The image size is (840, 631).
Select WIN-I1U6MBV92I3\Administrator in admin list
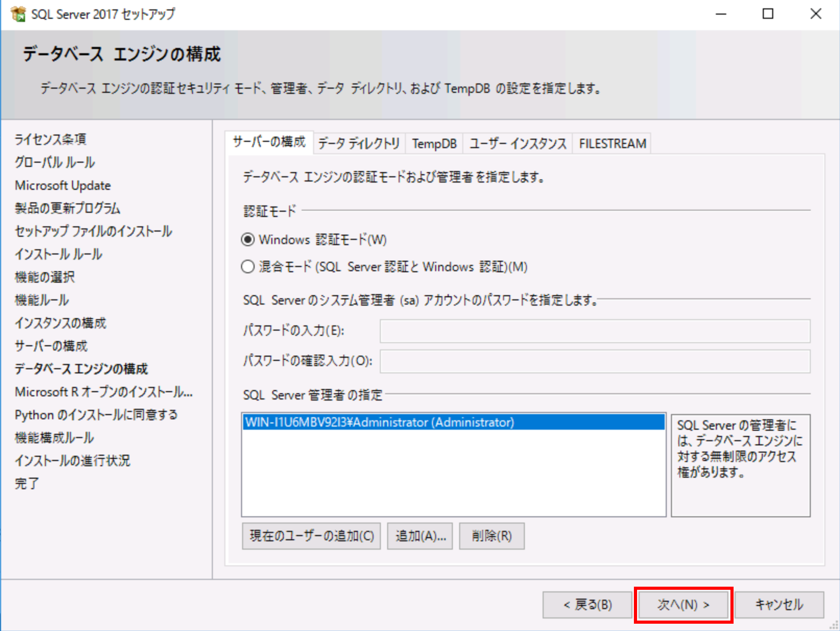[x=454, y=422]
